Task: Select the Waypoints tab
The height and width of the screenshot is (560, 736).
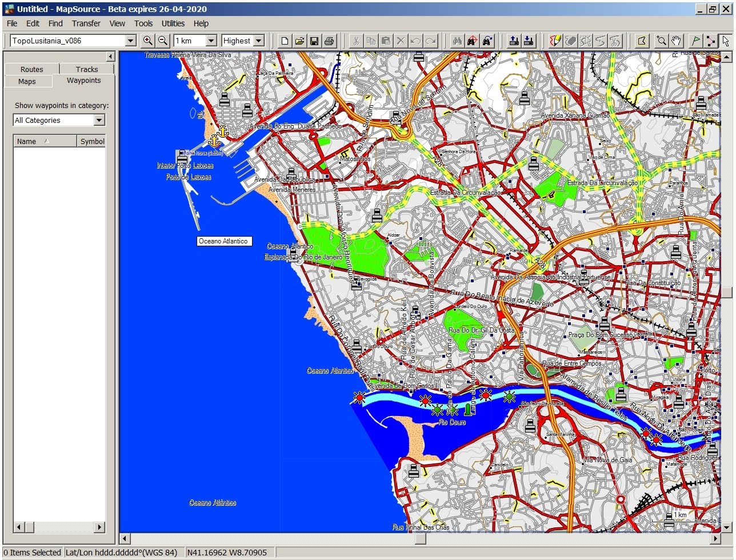Action: tap(83, 81)
